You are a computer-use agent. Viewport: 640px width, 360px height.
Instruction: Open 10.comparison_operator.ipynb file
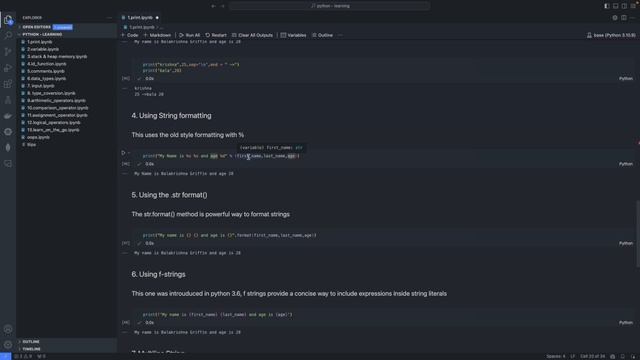(58, 108)
